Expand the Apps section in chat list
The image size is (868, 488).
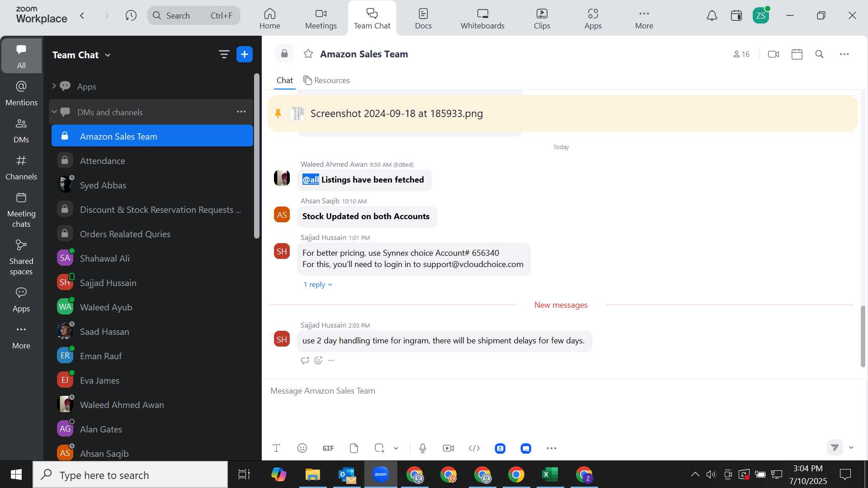click(54, 86)
